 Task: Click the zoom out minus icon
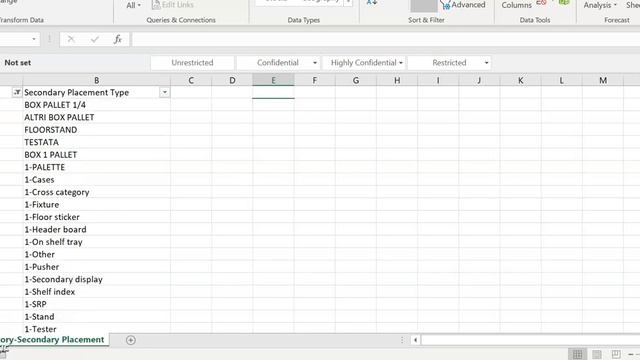(631, 354)
